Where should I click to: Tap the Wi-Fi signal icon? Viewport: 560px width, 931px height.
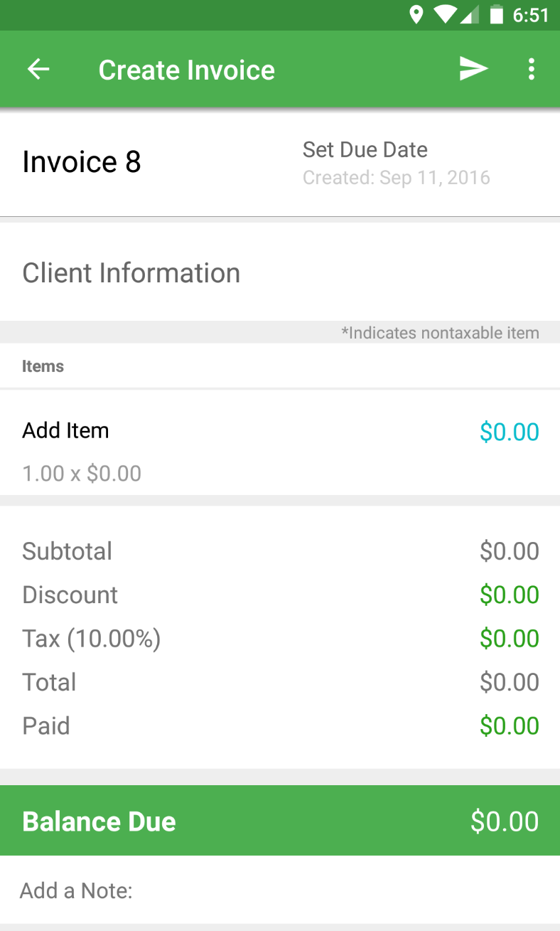tap(446, 15)
